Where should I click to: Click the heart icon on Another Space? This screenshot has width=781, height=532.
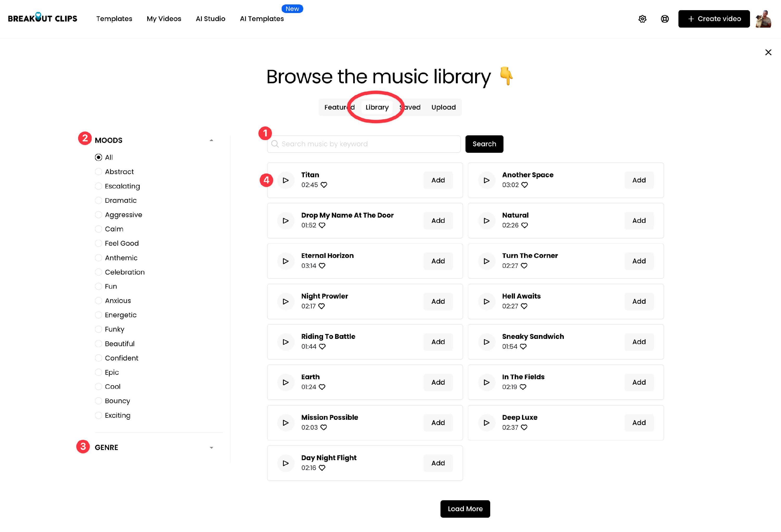(524, 185)
